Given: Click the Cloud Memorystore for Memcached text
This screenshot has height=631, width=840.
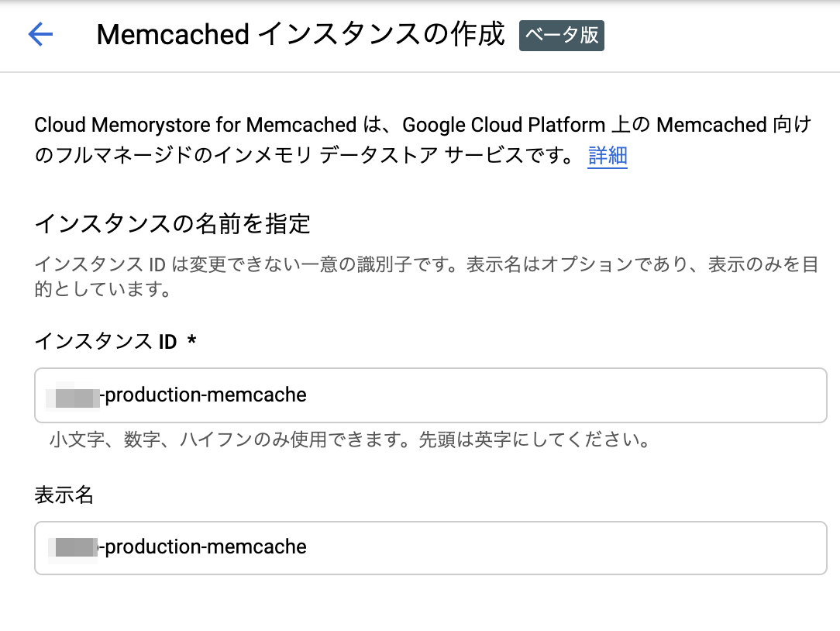Looking at the screenshot, I should click(x=195, y=125).
